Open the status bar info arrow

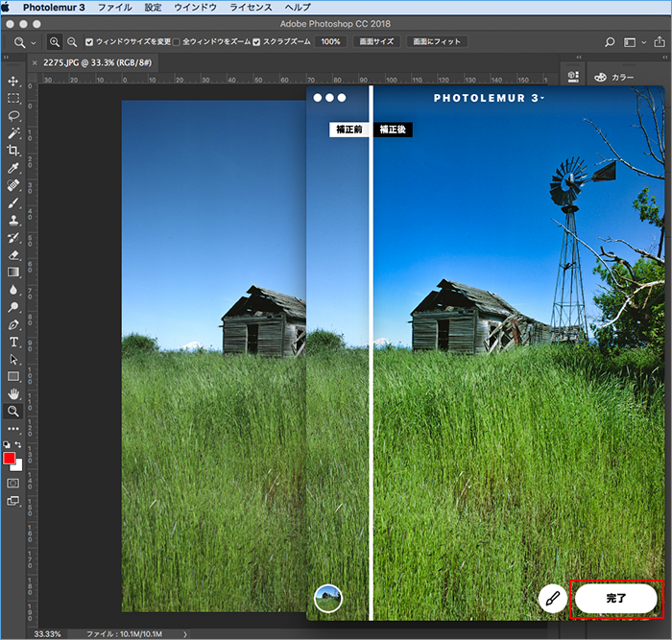click(x=185, y=634)
